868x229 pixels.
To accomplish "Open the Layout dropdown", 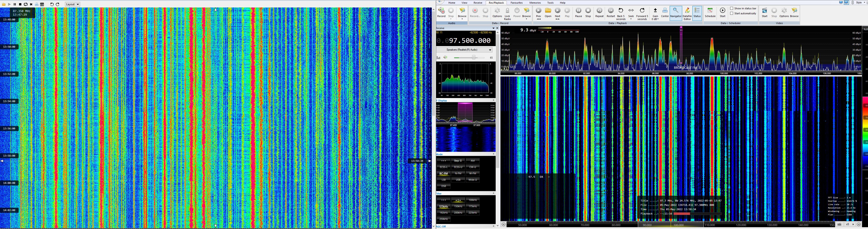I will (x=72, y=4).
